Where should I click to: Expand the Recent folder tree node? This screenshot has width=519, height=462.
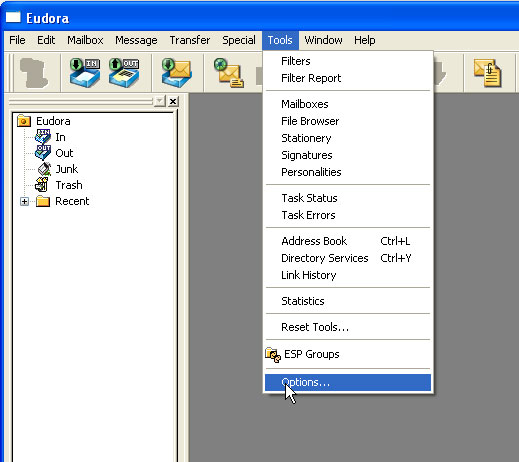pos(24,201)
